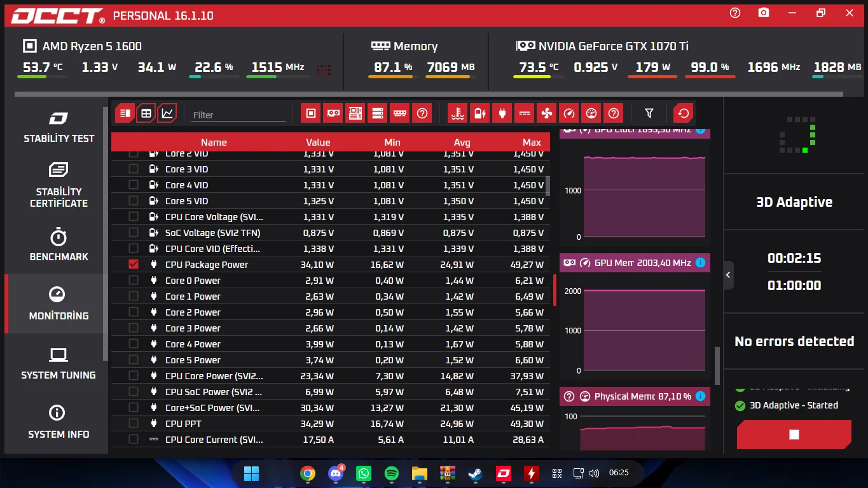This screenshot has height=488, width=868.
Task: Check the CPU PPT checkbox
Action: 134,423
